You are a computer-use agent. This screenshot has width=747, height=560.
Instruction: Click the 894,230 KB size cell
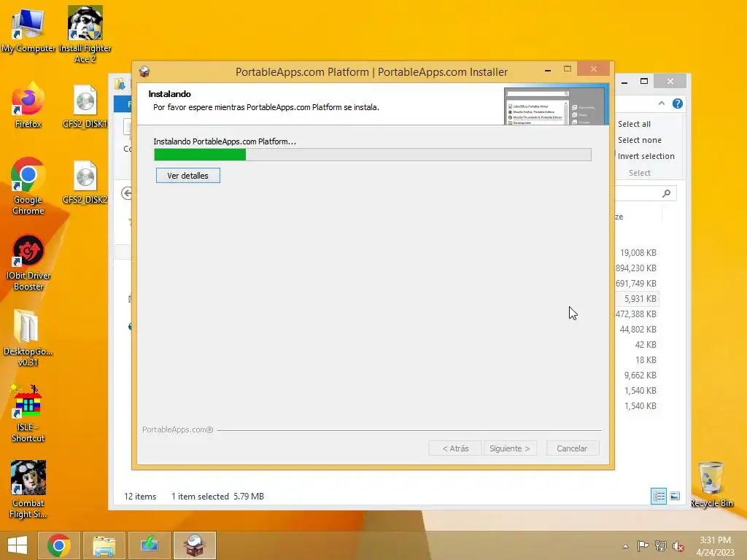636,268
